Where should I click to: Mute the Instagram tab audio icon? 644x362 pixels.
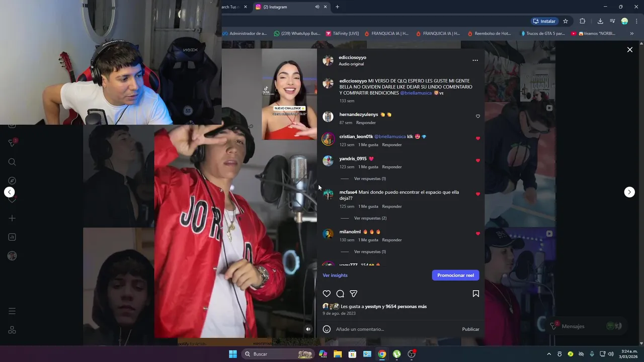coord(317,7)
